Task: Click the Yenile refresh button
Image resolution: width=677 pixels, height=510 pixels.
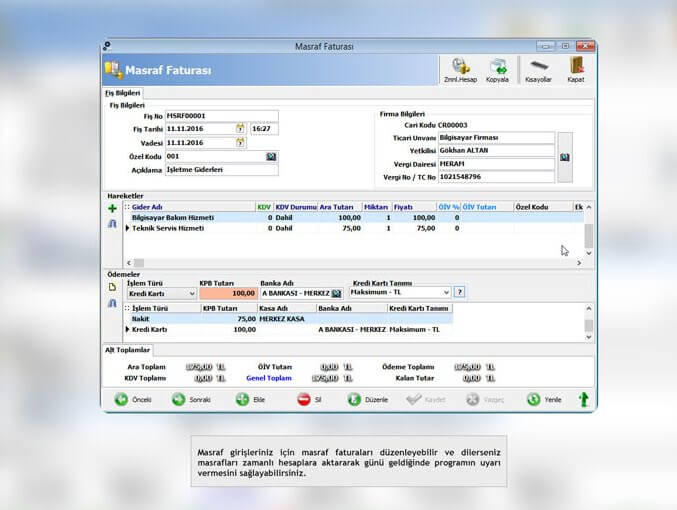Action: (x=544, y=399)
